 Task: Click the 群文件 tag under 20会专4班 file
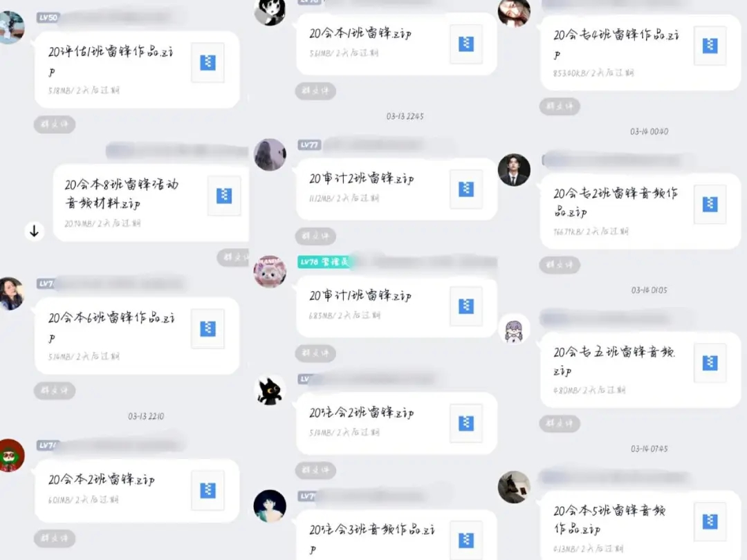[560, 106]
